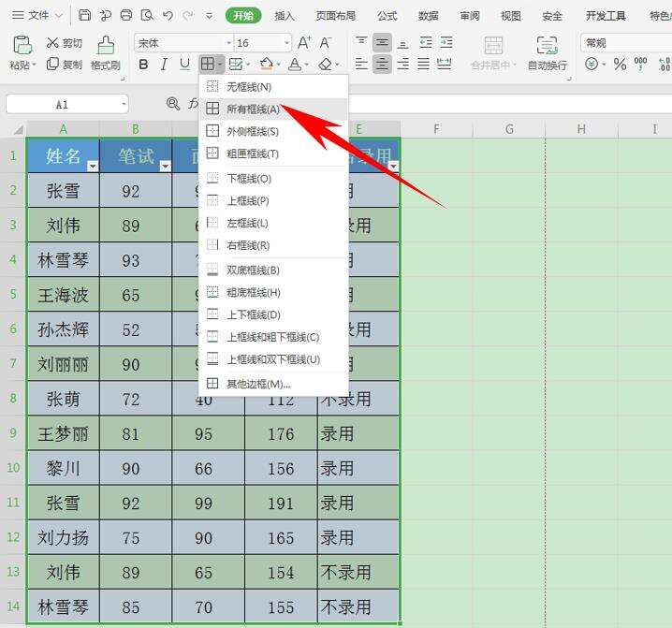This screenshot has width=672, height=628.
Task: Click the Save icon in quick toolbar
Action: click(85, 16)
